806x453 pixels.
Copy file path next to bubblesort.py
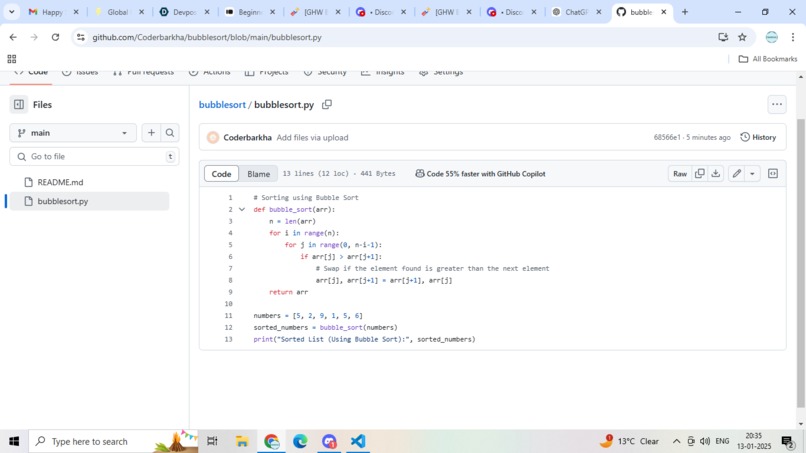pyautogui.click(x=327, y=104)
